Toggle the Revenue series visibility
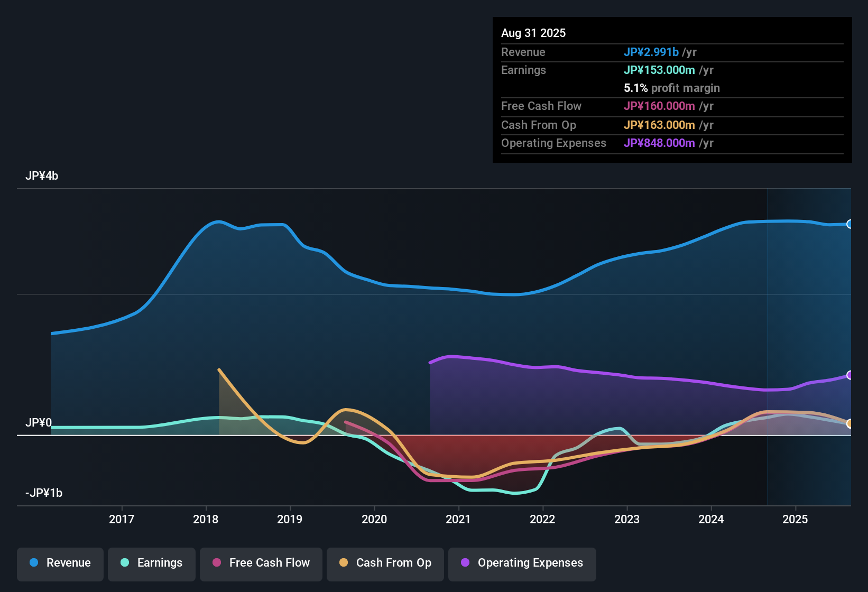Viewport: 868px width, 592px height. pyautogui.click(x=60, y=563)
